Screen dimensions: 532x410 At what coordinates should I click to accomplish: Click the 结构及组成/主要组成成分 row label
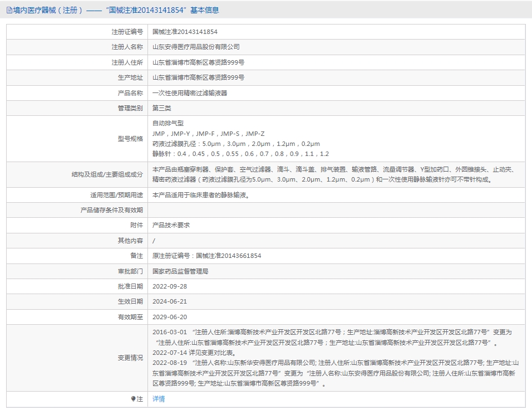click(107, 174)
